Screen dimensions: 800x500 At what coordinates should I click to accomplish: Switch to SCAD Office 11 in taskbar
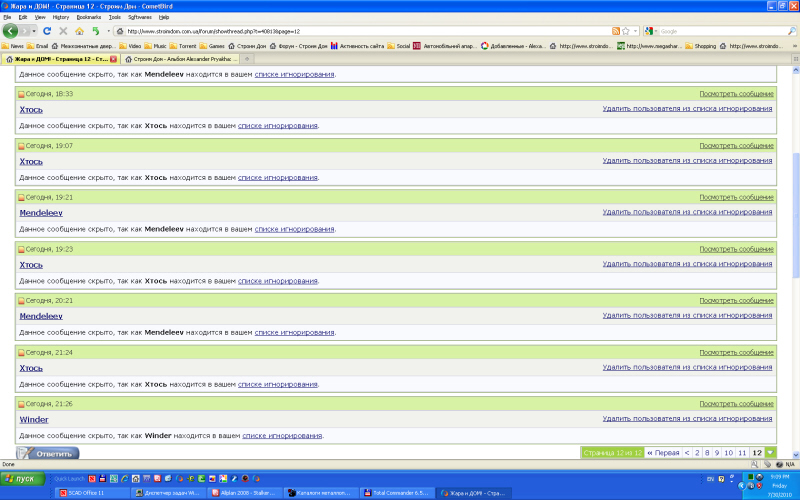[x=92, y=493]
